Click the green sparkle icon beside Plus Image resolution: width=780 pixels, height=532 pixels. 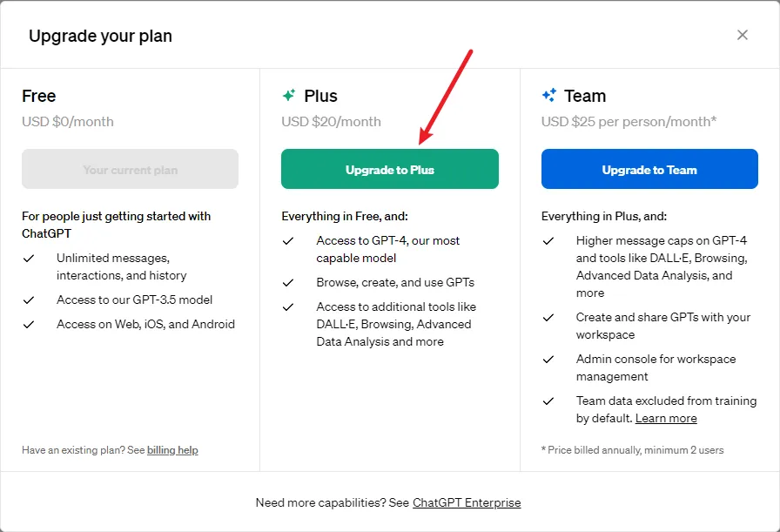pyautogui.click(x=289, y=96)
